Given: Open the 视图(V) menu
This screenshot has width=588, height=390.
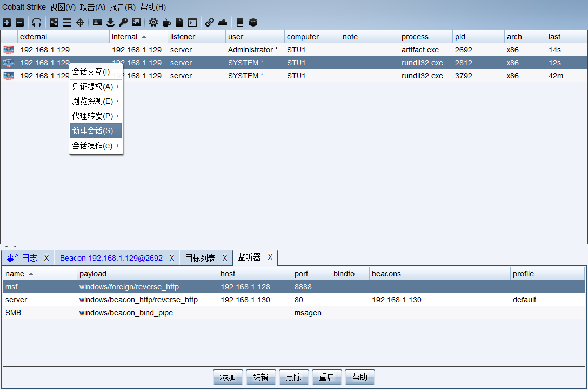Looking at the screenshot, I should [x=63, y=7].
